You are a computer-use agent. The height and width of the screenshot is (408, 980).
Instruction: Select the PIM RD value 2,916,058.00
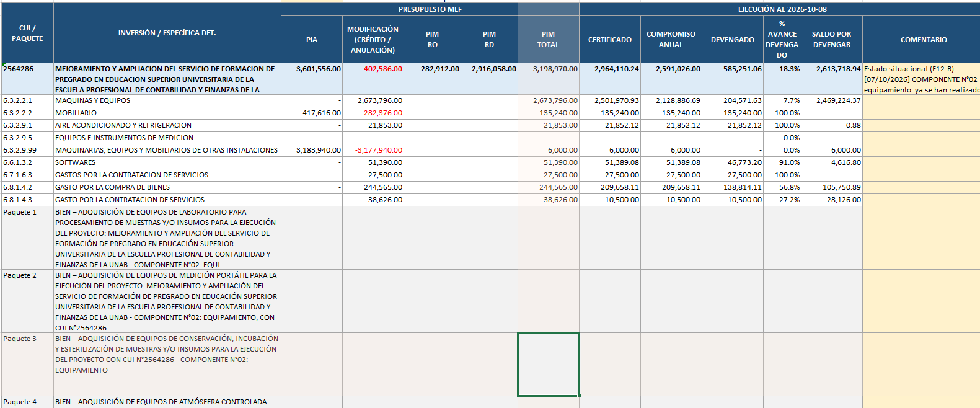pos(490,79)
